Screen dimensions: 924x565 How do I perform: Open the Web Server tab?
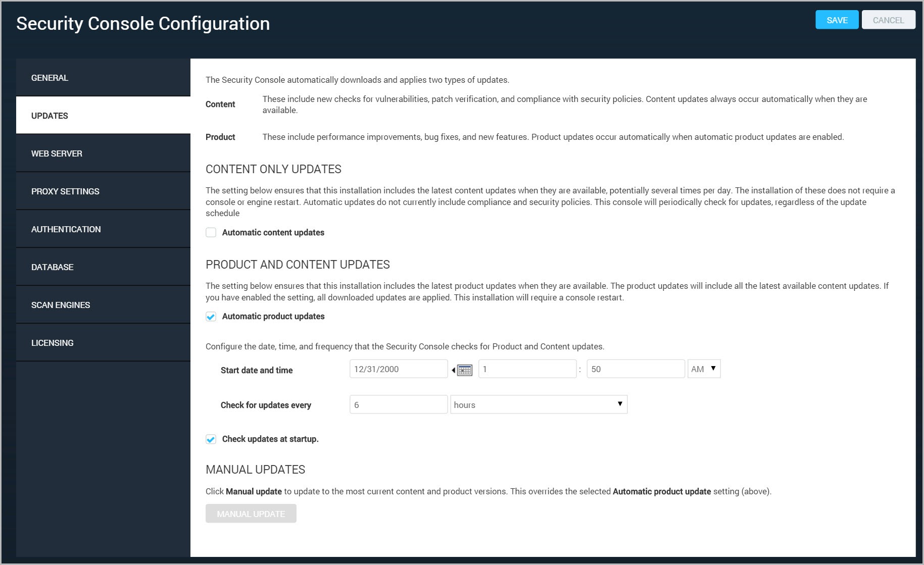[103, 153]
